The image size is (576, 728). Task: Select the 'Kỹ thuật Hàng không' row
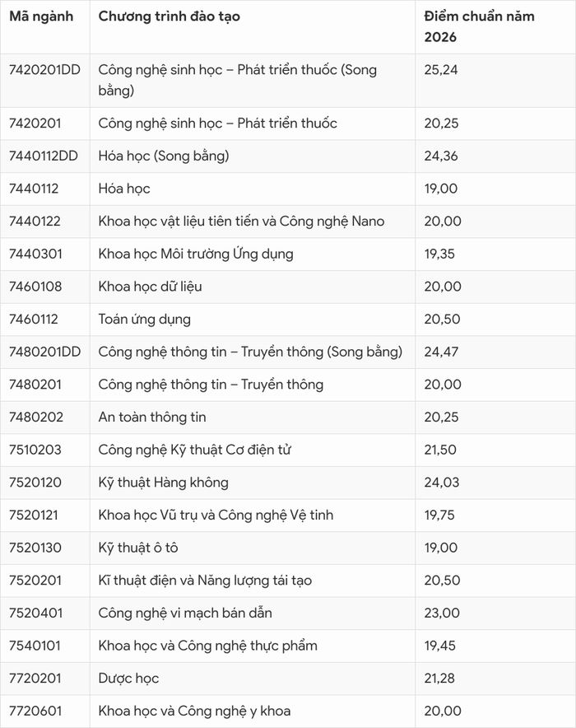click(x=288, y=483)
